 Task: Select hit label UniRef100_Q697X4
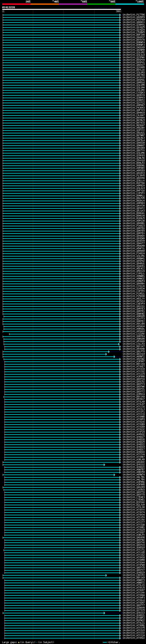(133, 379)
